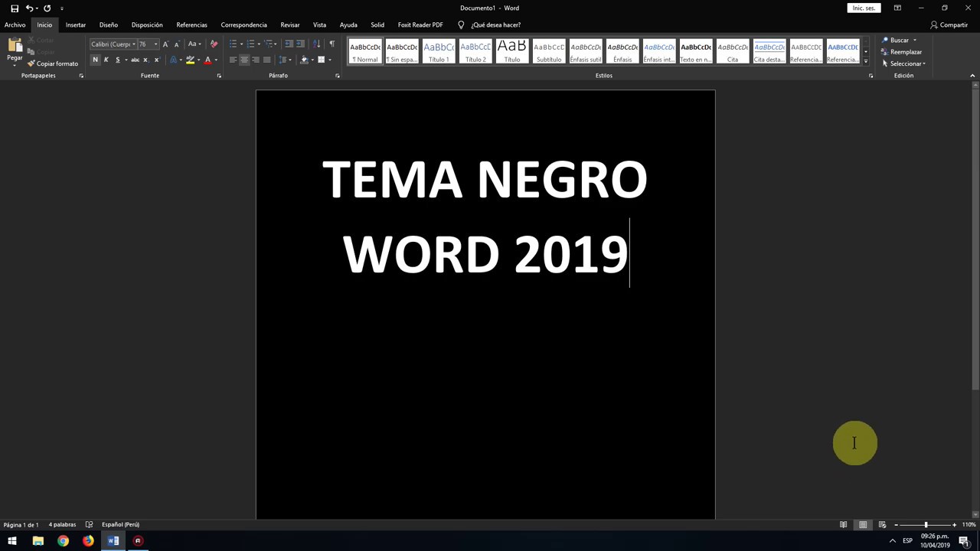Click the Reemplazar button

click(x=901, y=52)
